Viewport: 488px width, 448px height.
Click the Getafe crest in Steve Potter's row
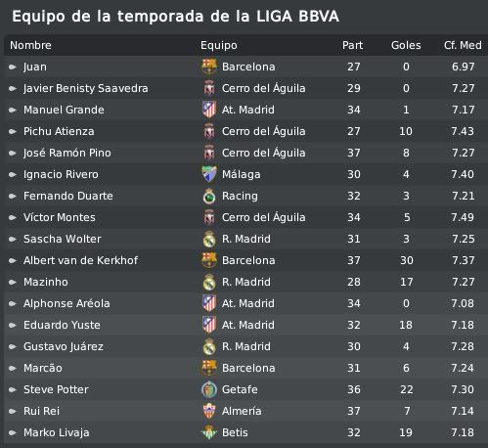click(209, 389)
